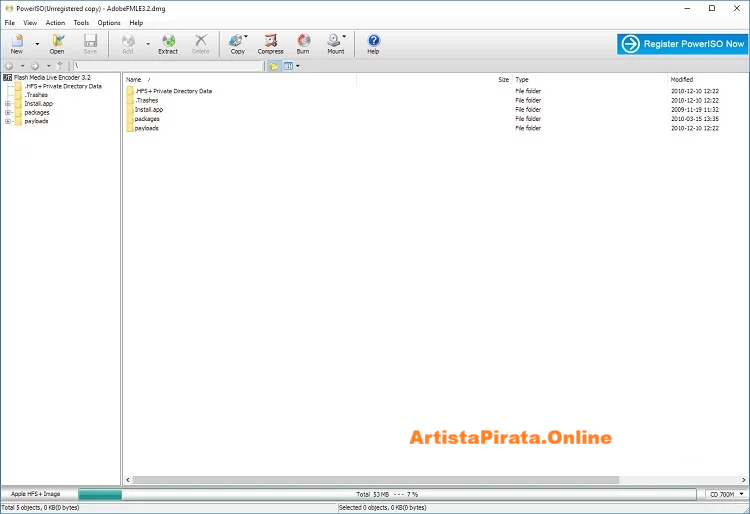750x514 pixels.
Task: Click the Forward navigation arrow
Action: tap(35, 66)
